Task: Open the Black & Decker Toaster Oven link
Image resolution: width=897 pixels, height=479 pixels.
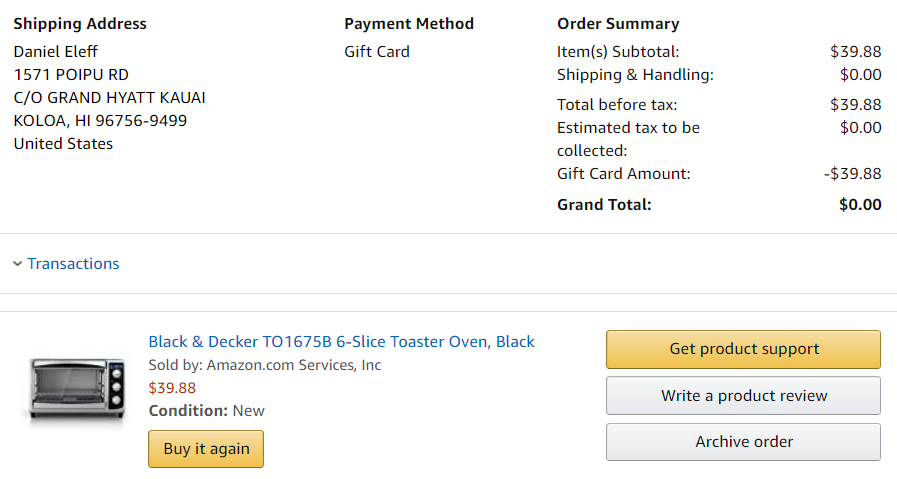Action: pos(342,342)
